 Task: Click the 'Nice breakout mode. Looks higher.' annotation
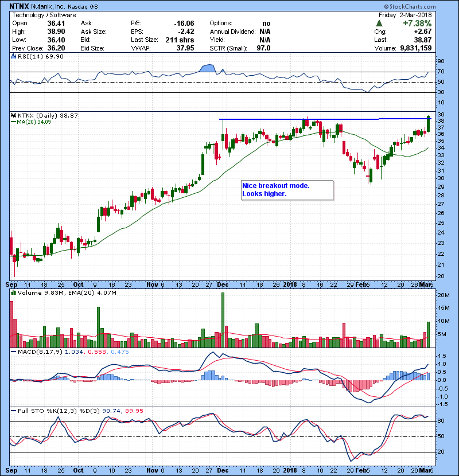click(287, 190)
